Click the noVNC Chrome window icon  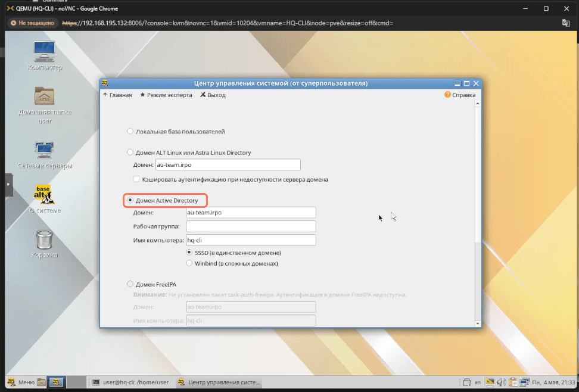point(10,8)
